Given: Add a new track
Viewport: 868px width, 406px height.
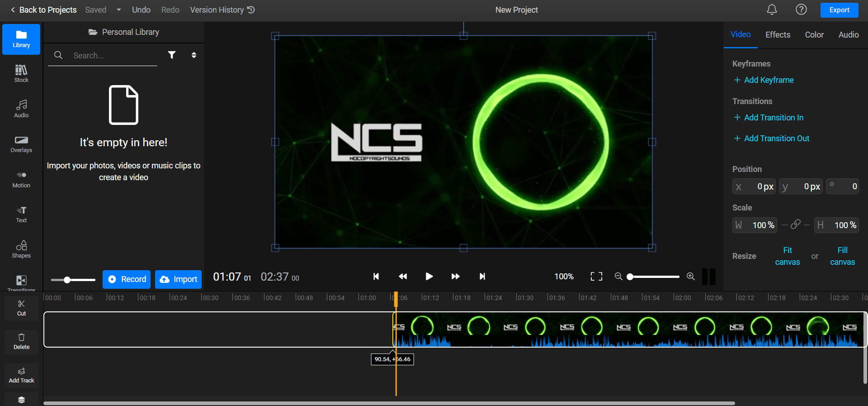Looking at the screenshot, I should point(21,375).
